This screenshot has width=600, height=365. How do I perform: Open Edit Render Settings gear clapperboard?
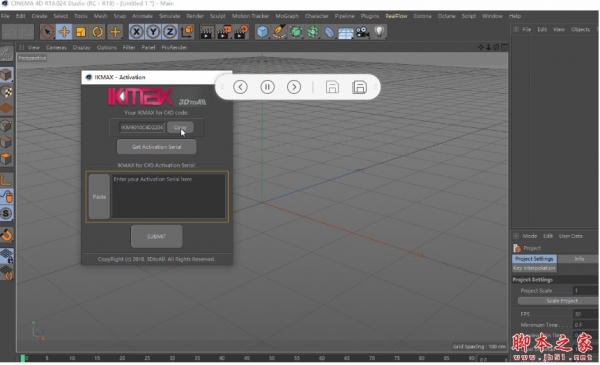(x=241, y=32)
